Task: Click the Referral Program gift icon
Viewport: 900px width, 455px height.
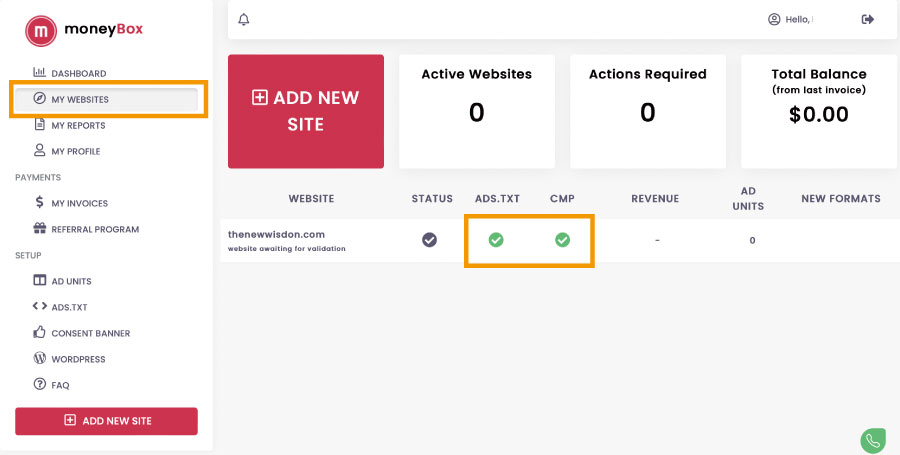Action: tap(39, 228)
